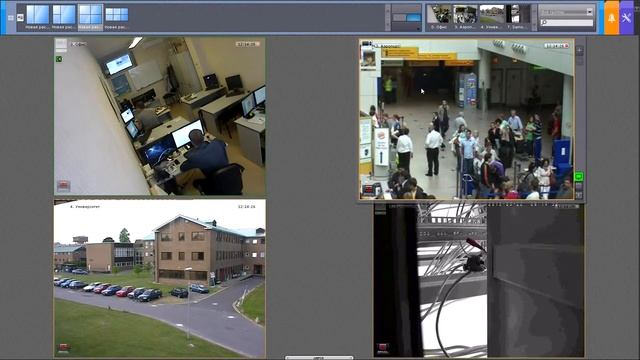The height and width of the screenshot is (360, 640).
Task: Open the camera selection dropdown arrow
Action: 589,12
